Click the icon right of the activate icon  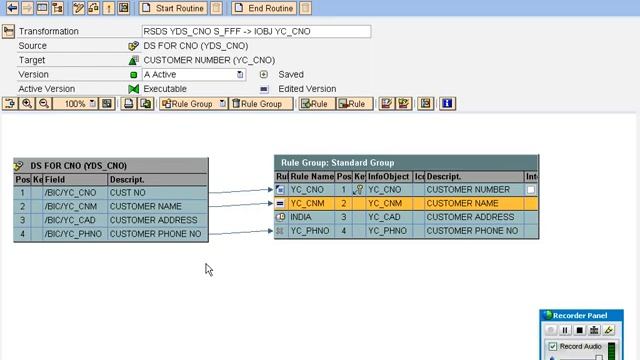tap(124, 8)
